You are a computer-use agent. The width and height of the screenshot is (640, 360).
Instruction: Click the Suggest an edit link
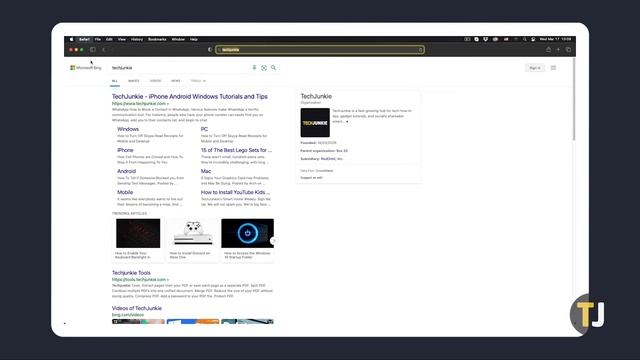pos(311,178)
